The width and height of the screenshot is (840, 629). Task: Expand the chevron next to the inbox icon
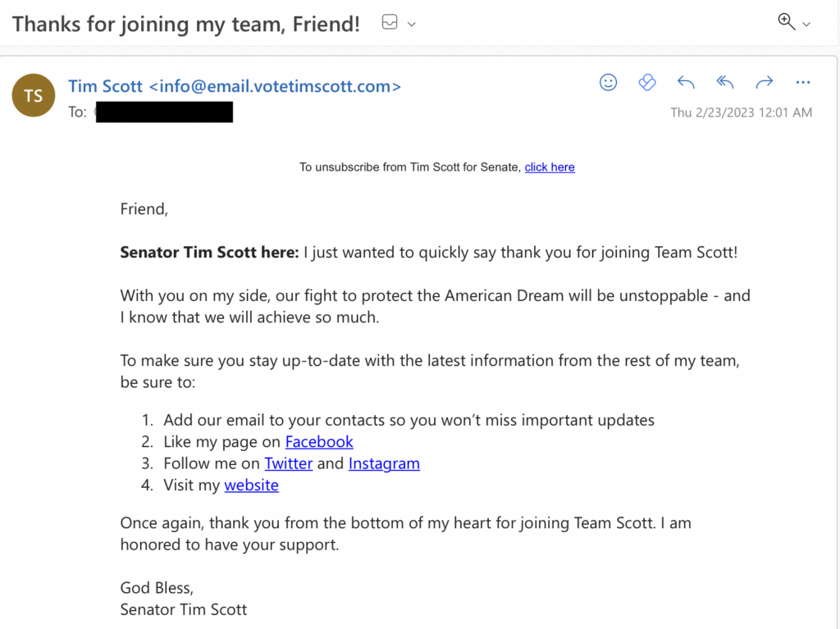pos(410,24)
